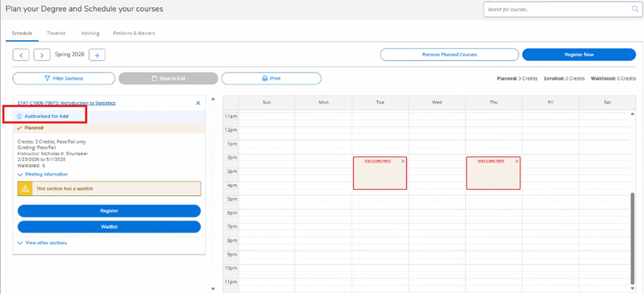Screen dimensions: 644x294
Task: Open the Advising tab
Action: (x=90, y=33)
